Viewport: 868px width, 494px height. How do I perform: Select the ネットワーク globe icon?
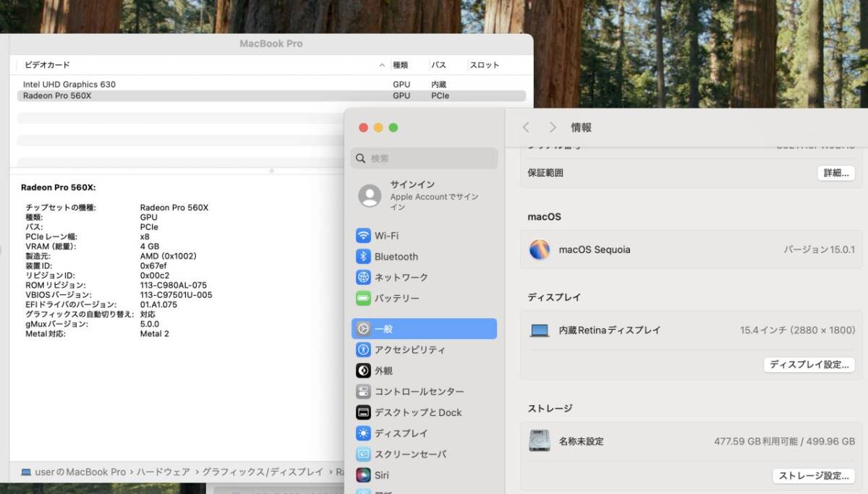363,278
